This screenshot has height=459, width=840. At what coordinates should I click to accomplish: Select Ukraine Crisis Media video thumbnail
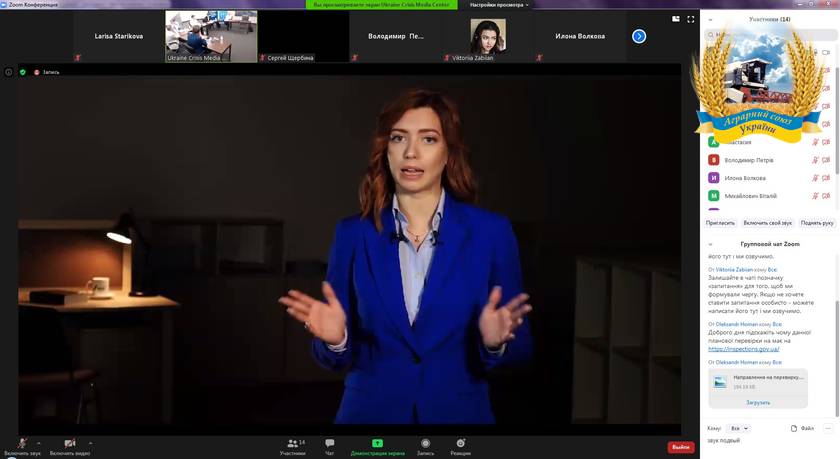coord(211,36)
